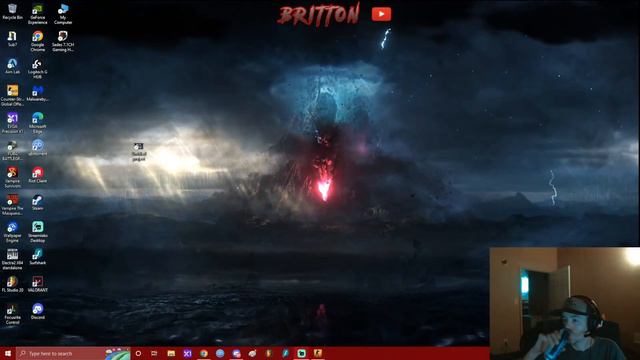The image size is (640, 360).
Task: Open Logitech G HUB desktop shortcut
Action: coord(38,69)
